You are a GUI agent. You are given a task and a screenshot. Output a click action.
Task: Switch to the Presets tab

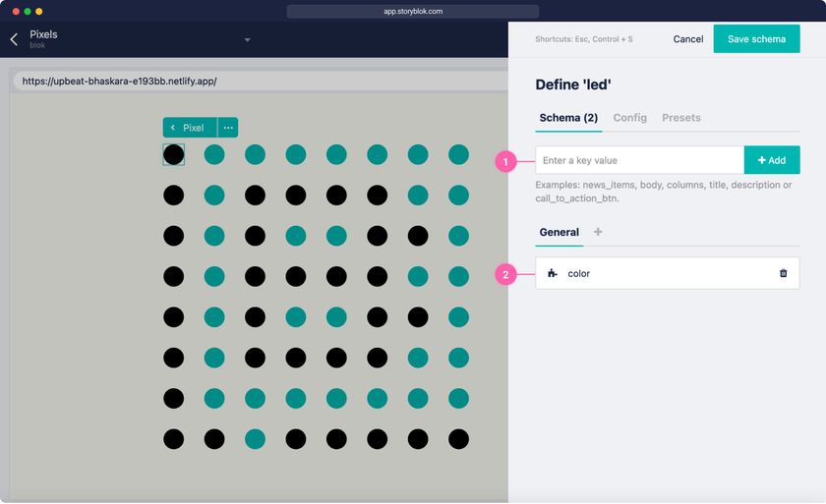[681, 118]
